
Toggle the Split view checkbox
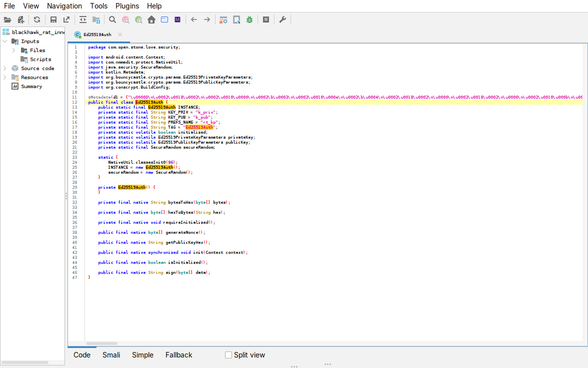click(x=228, y=355)
